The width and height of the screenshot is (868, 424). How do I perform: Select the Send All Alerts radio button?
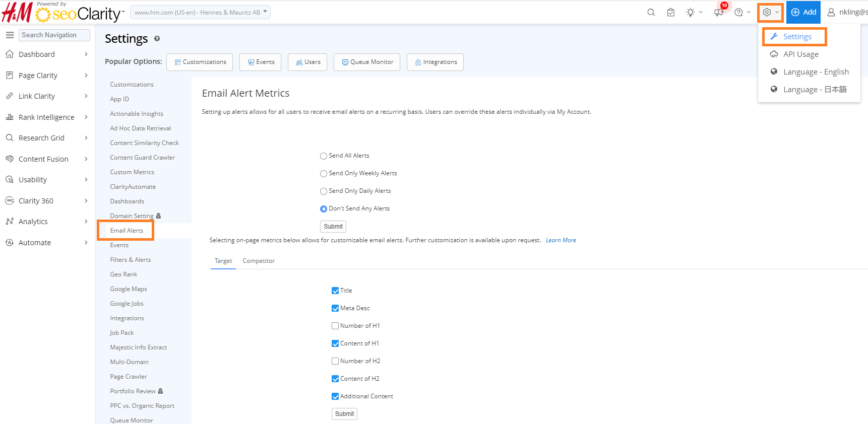coord(324,156)
